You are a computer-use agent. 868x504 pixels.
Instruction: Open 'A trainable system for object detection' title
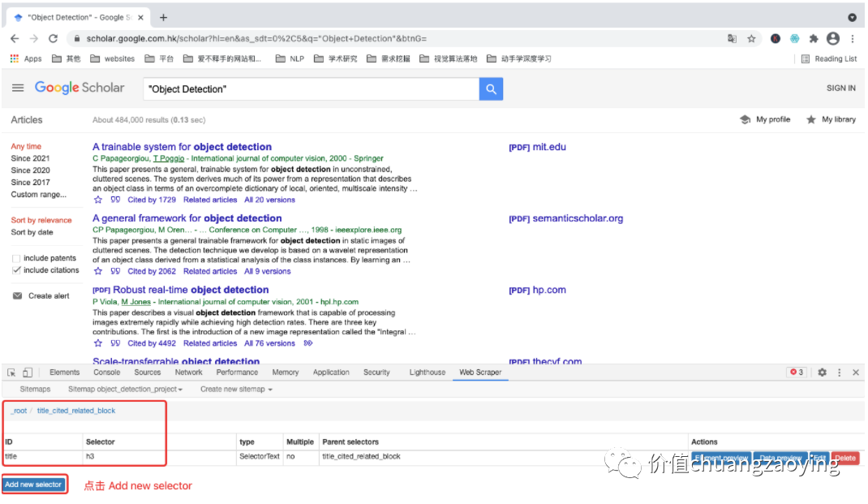pyautogui.click(x=182, y=147)
